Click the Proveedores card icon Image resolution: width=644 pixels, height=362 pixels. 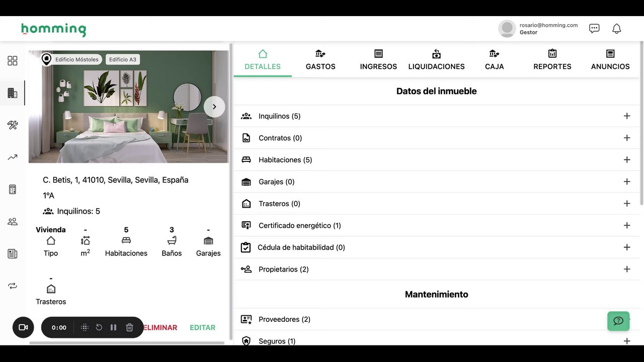(x=246, y=319)
